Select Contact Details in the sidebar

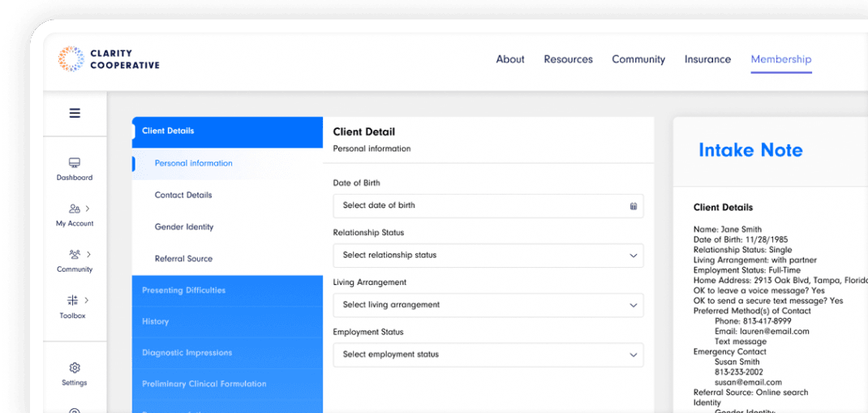coord(183,196)
